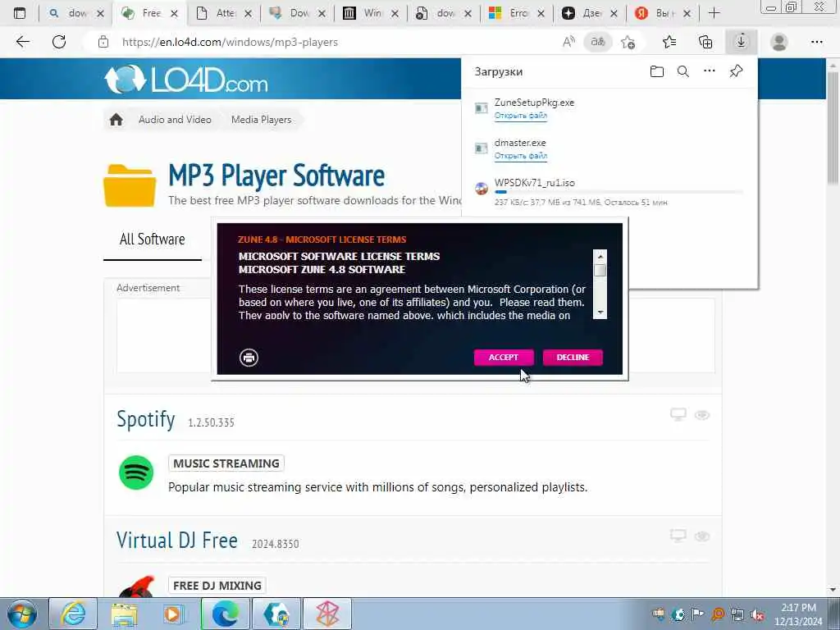Open Windows Media Player from taskbar

(x=173, y=614)
